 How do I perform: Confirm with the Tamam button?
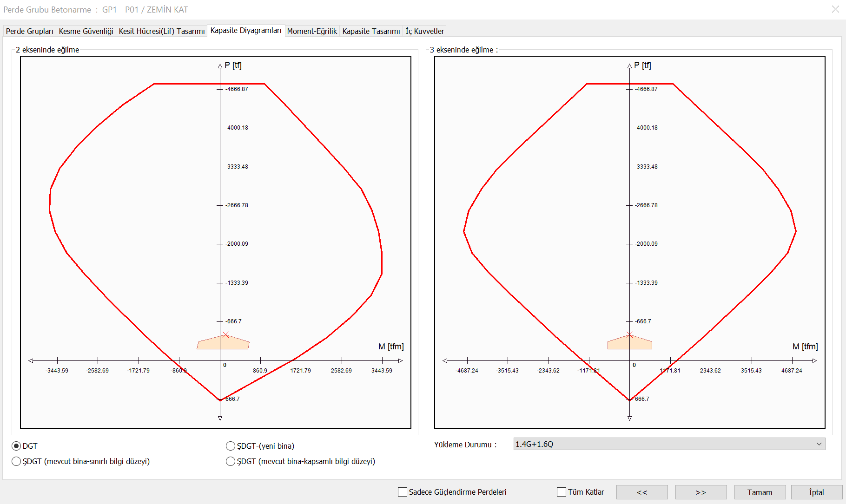tap(760, 492)
